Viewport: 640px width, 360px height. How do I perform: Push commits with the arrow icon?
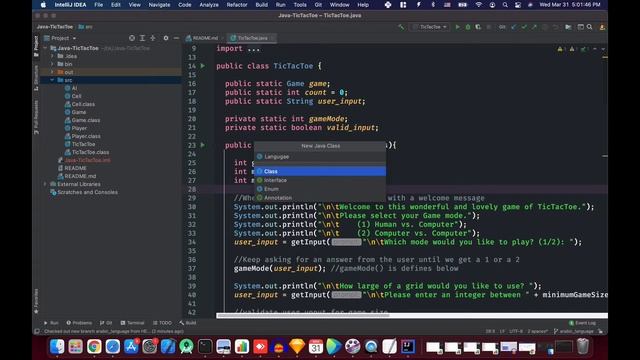tap(534, 27)
